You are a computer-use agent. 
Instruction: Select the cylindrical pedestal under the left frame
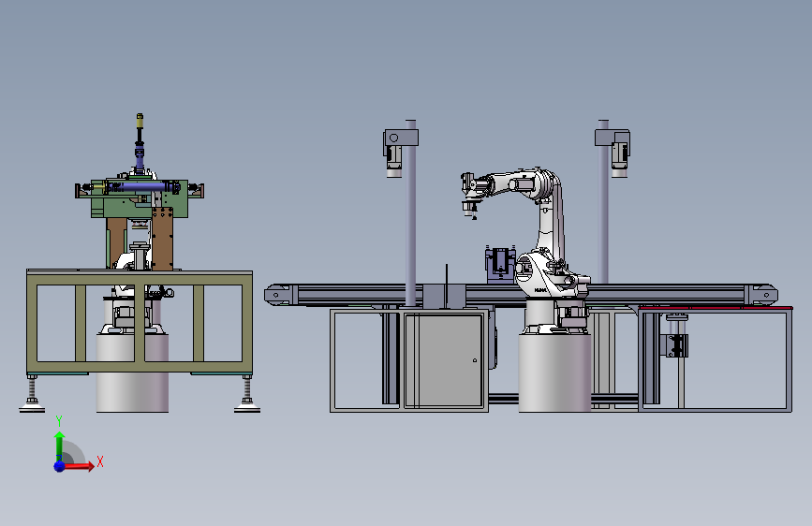pyautogui.click(x=132, y=373)
